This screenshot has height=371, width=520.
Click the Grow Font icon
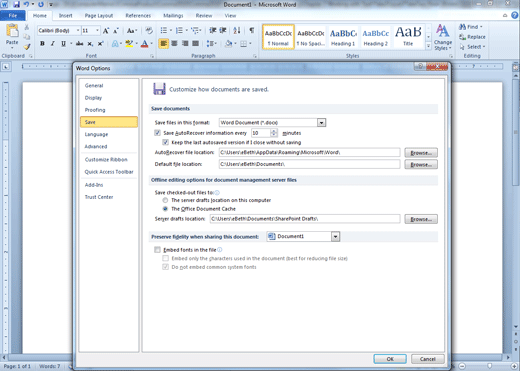pos(106,31)
